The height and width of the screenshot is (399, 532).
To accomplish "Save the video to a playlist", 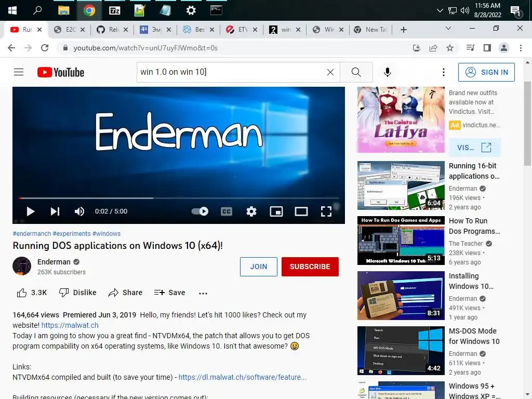I will pos(170,292).
